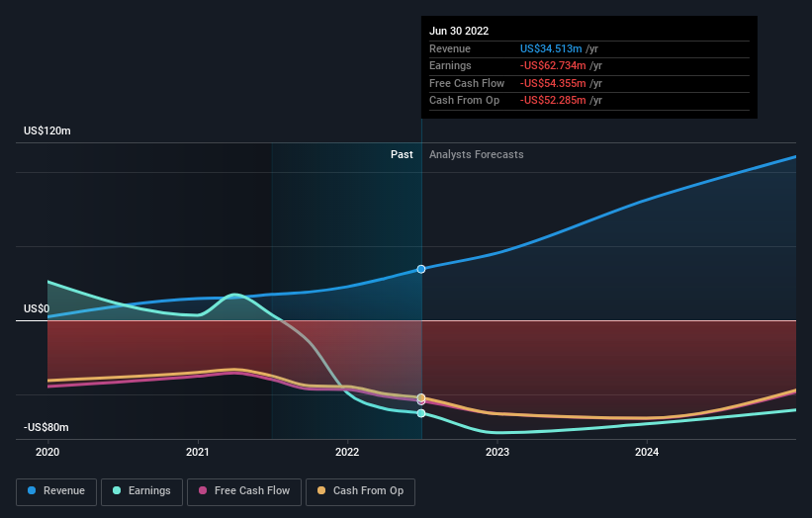Select the 2022 x-axis label
Screen dimensions: 812x518
coord(347,452)
